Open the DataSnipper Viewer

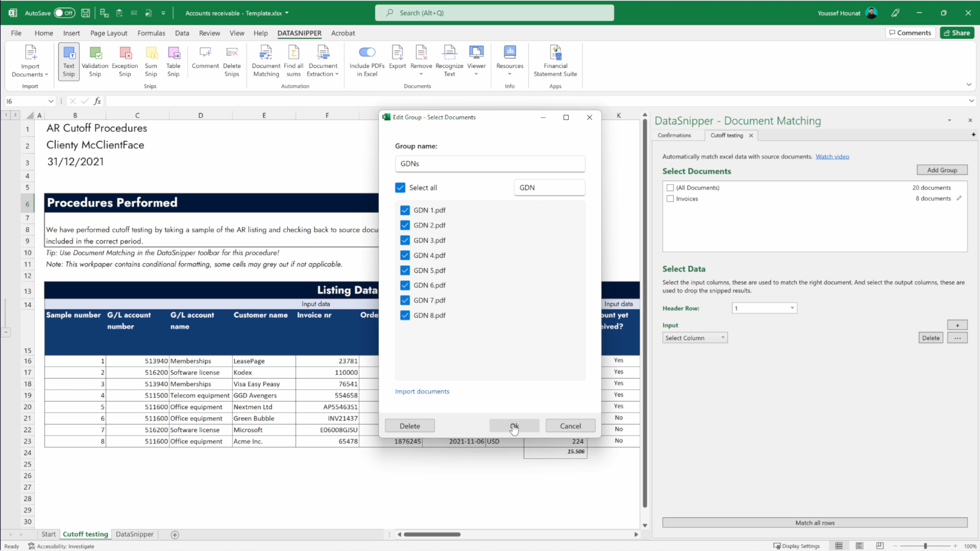[476, 60]
